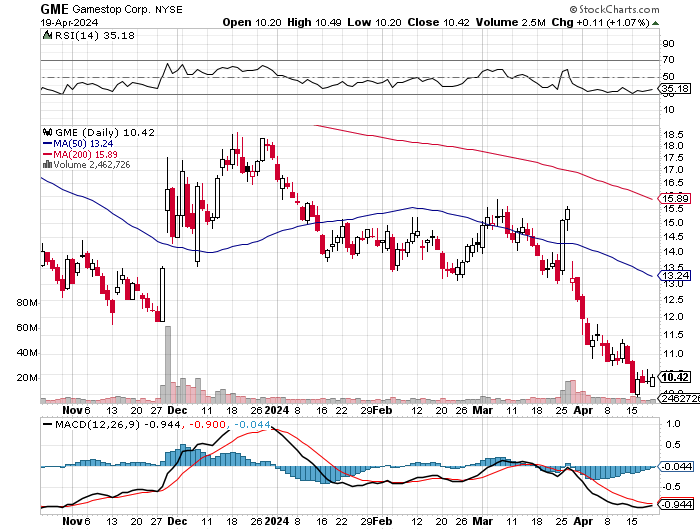Select the GME ticker symbol title
Viewport: 700px width, 530px height.
tap(54, 9)
